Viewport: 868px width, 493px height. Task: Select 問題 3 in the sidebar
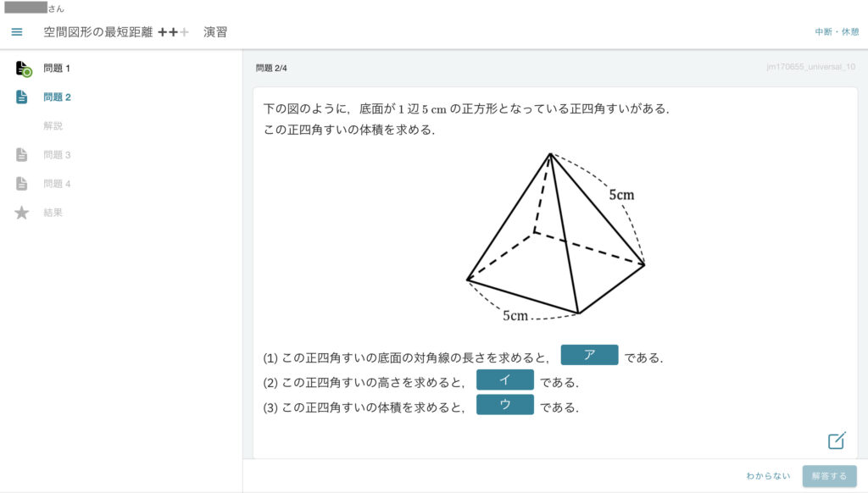57,155
